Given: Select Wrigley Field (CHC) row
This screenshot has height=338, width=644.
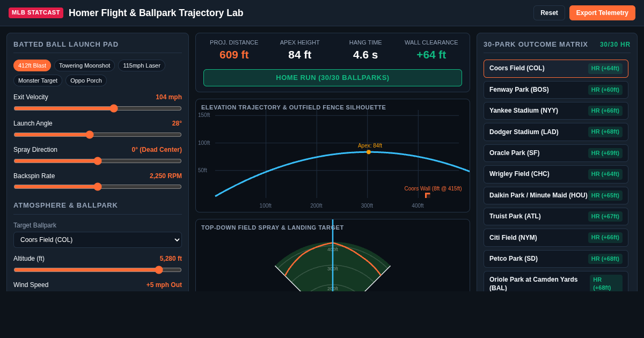Looking at the screenshot, I should 556,174.
